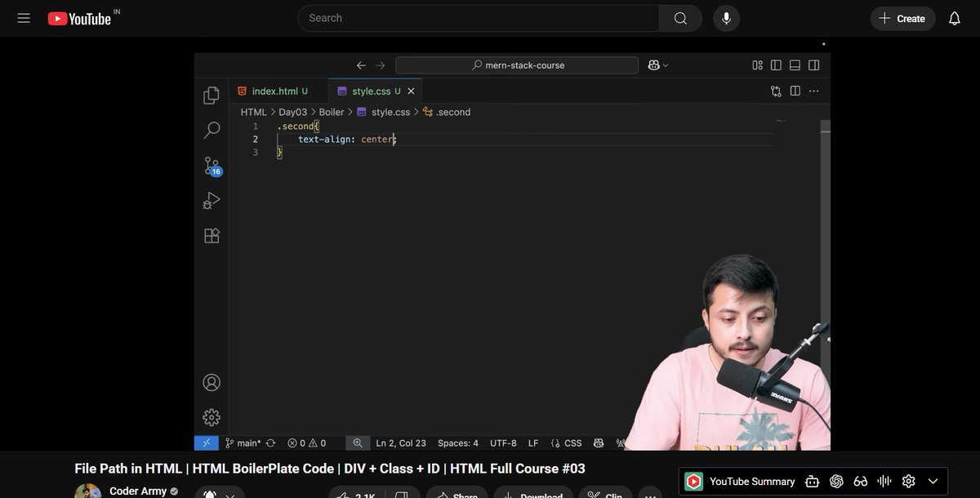Open editor more actions with ellipsis
The height and width of the screenshot is (498, 980).
(813, 91)
